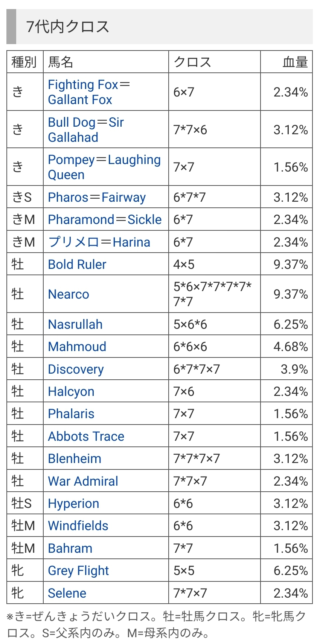
Task: Select the War Admiral link
Action: pyautogui.click(x=83, y=481)
